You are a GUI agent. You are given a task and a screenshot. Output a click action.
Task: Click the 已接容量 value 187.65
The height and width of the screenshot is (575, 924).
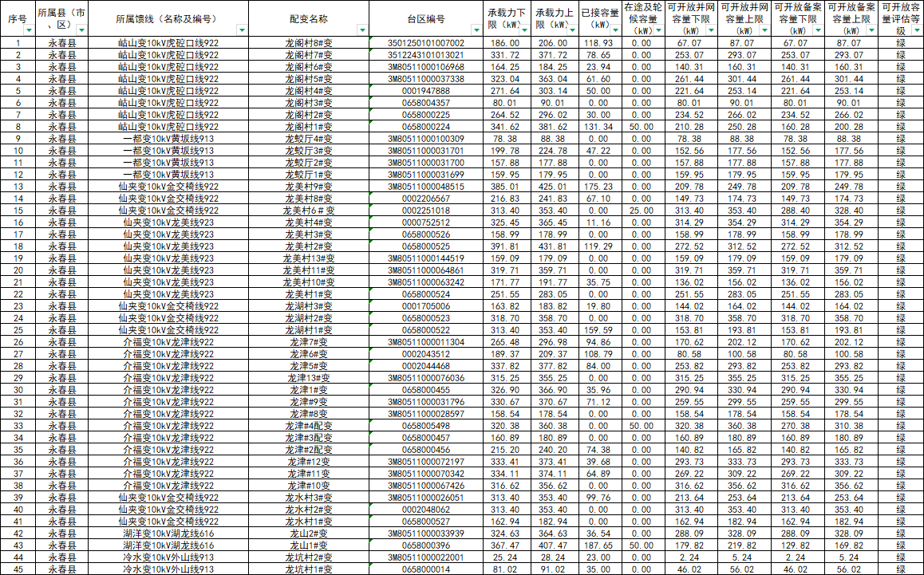click(601, 545)
